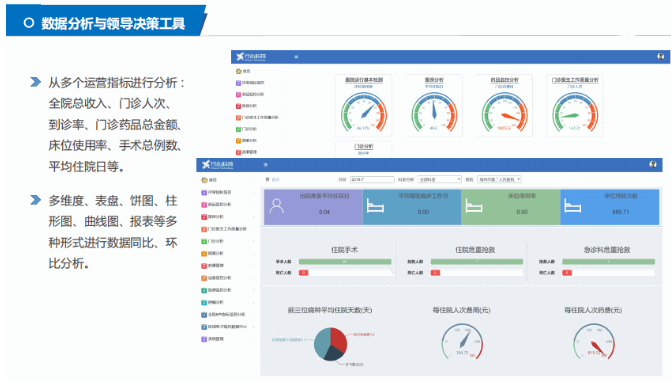Image resolution: width=671 pixels, height=383 pixels.
Task: Click the bed icon on the 床位周转次数 card
Action: (573, 206)
